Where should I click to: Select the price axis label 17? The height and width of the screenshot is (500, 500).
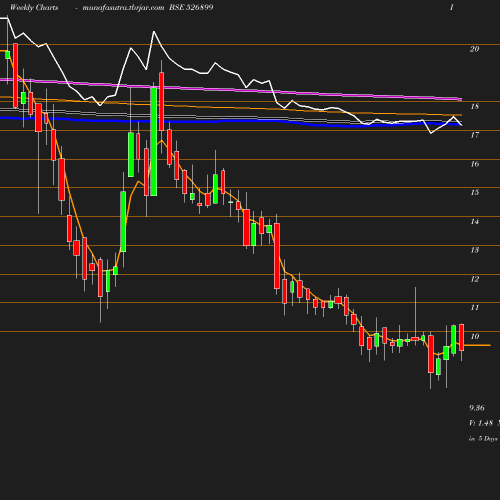click(x=475, y=135)
